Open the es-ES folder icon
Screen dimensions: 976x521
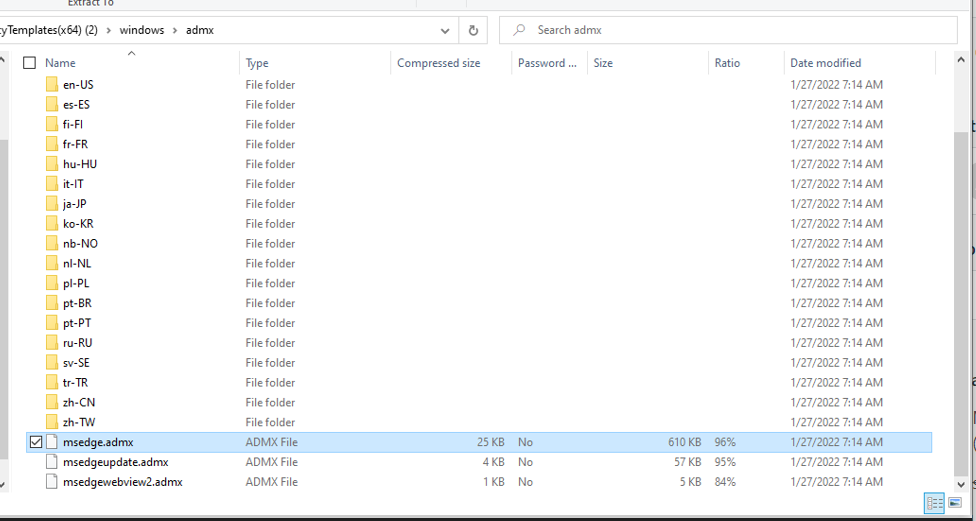(52, 105)
